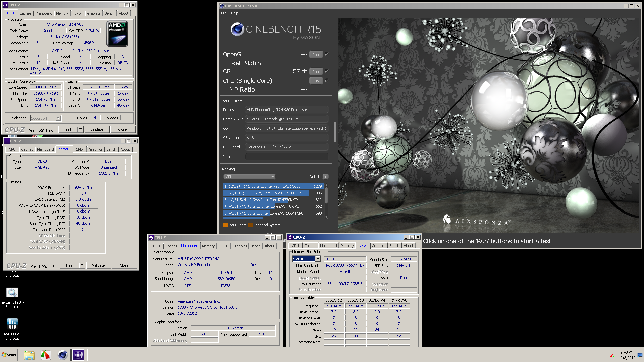The image size is (644, 362).
Task: Open the ranking CPU category dropdown
Action: coord(250,177)
